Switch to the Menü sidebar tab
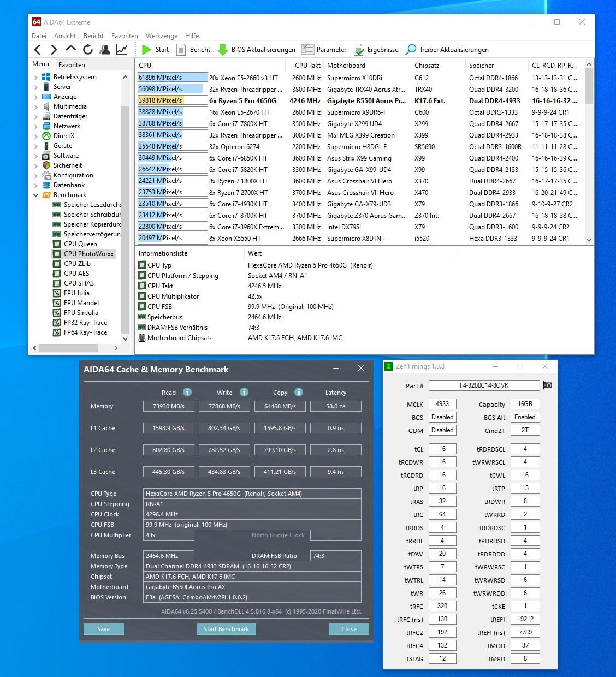616x677 pixels. coord(41,64)
